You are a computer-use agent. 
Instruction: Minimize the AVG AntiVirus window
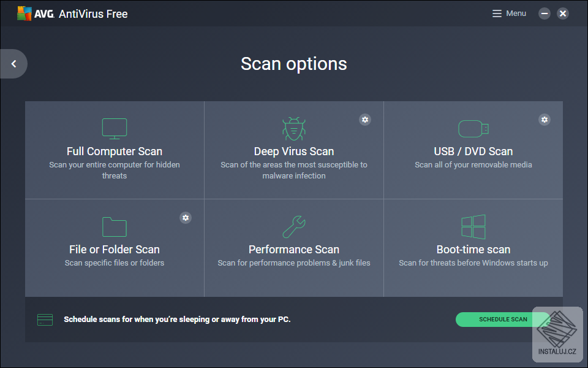click(x=545, y=13)
